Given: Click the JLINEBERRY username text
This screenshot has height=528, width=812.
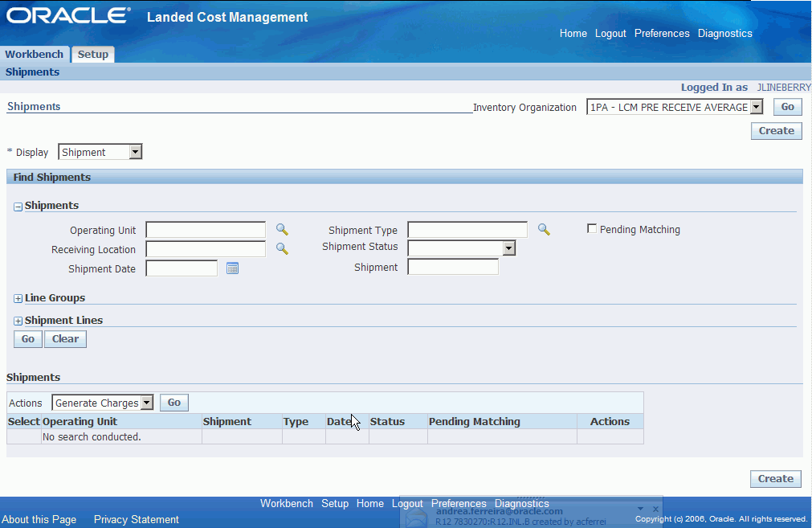Looking at the screenshot, I should tap(784, 87).
